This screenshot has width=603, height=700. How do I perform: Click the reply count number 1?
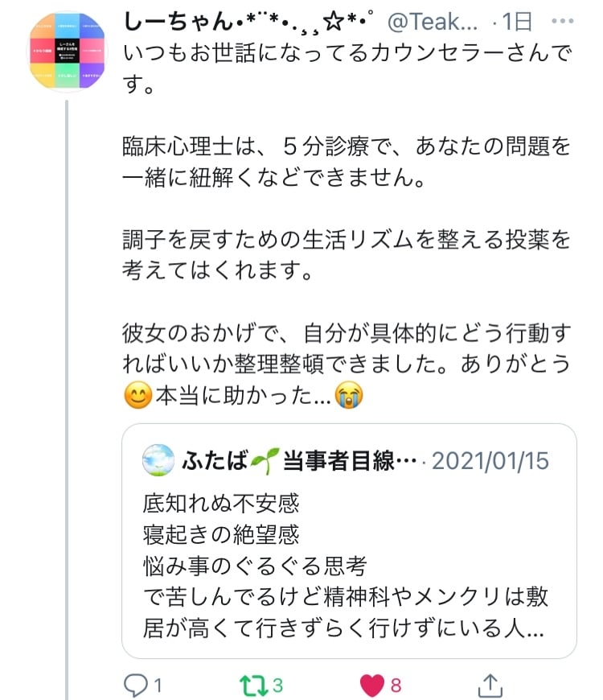[158, 686]
